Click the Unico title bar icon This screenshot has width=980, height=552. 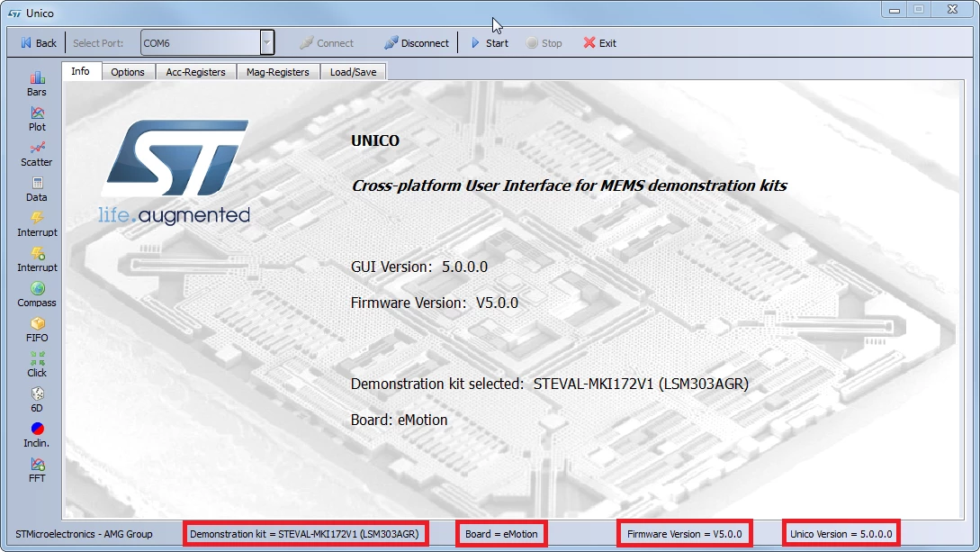(14, 14)
